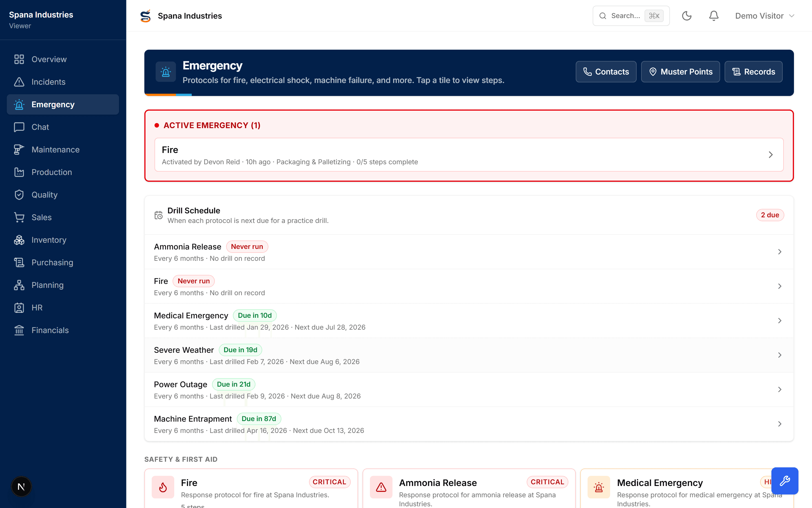Click Spana Industries name in sidebar header
The width and height of the screenshot is (812, 508).
tap(41, 15)
